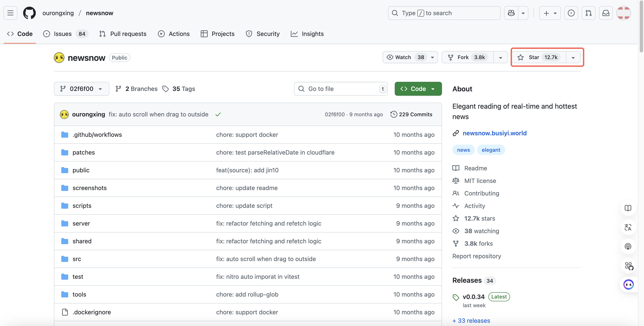Show the + 33 releases link
The image size is (644, 326).
[471, 321]
